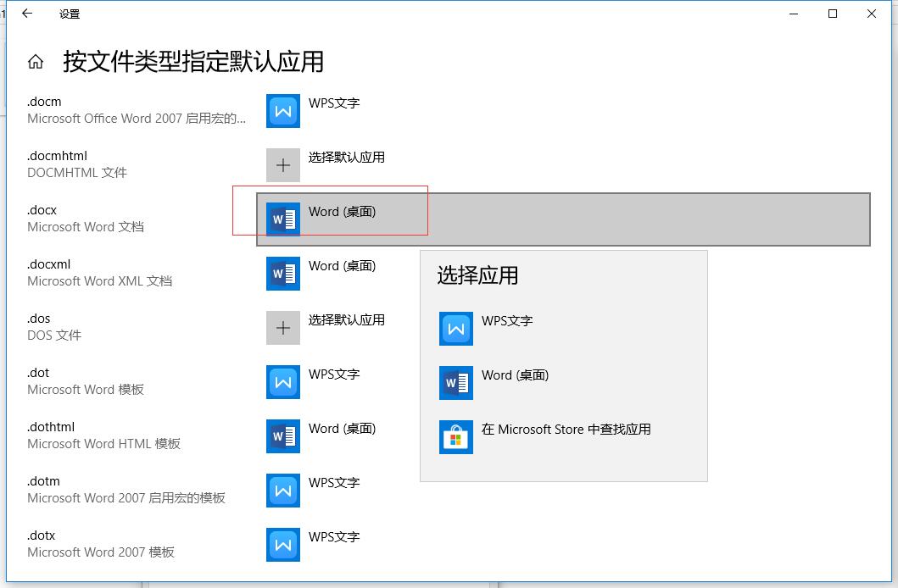Go to Settings home via house icon
Viewport: 898px width, 588px height.
click(36, 62)
